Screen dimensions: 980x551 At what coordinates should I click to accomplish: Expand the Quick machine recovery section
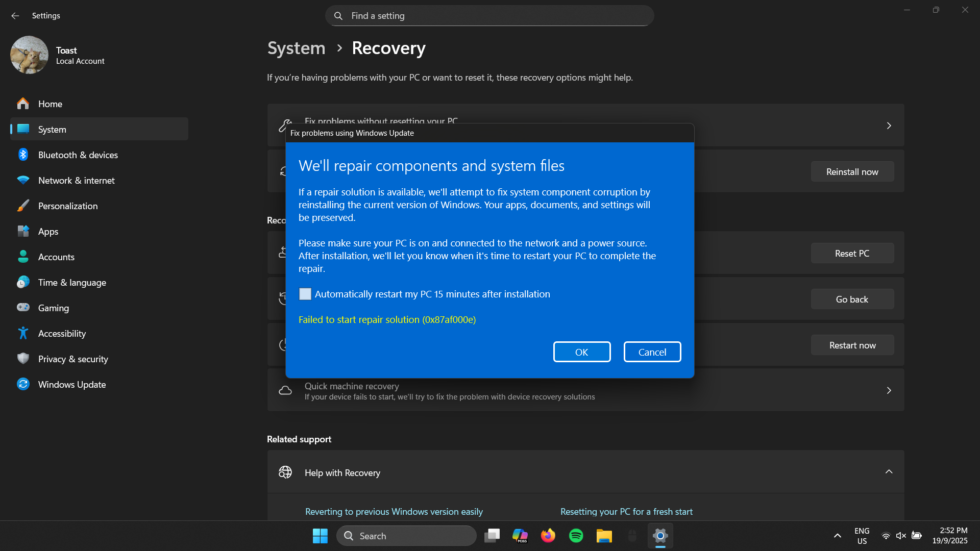point(889,390)
